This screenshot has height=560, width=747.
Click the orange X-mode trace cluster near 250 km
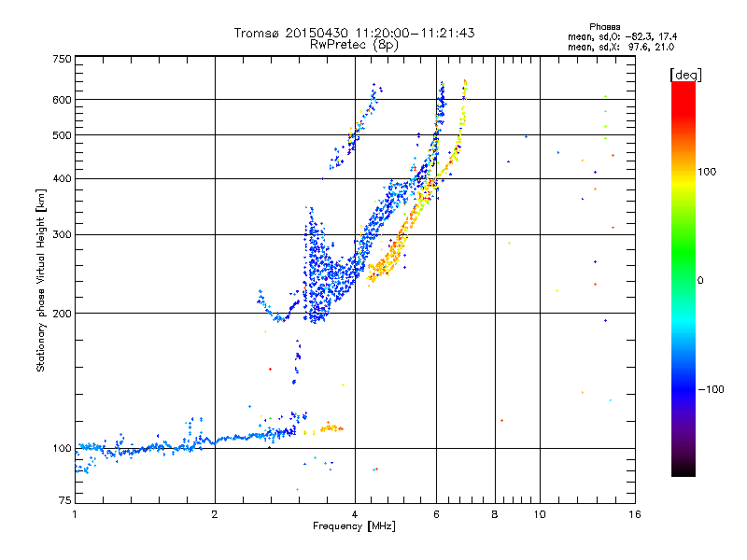point(384,266)
